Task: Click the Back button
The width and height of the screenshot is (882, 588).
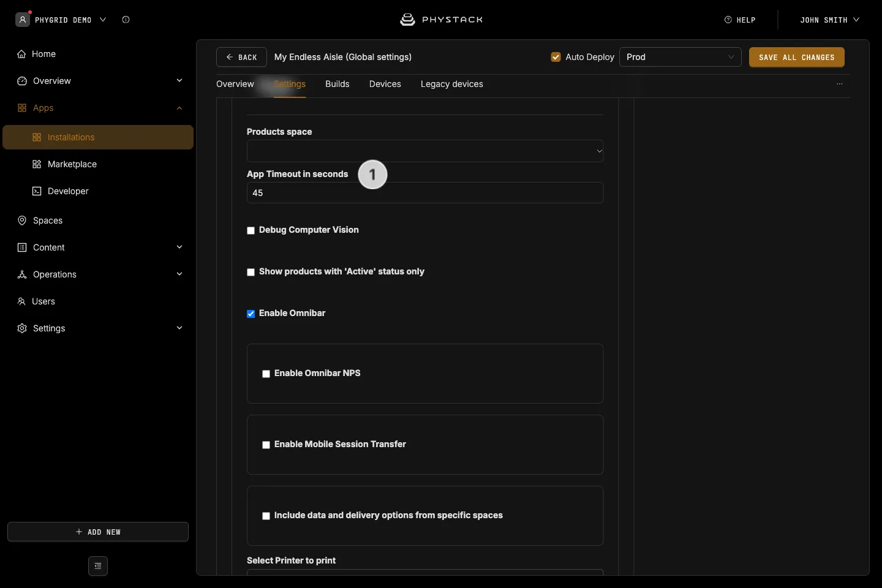Action: tap(241, 57)
